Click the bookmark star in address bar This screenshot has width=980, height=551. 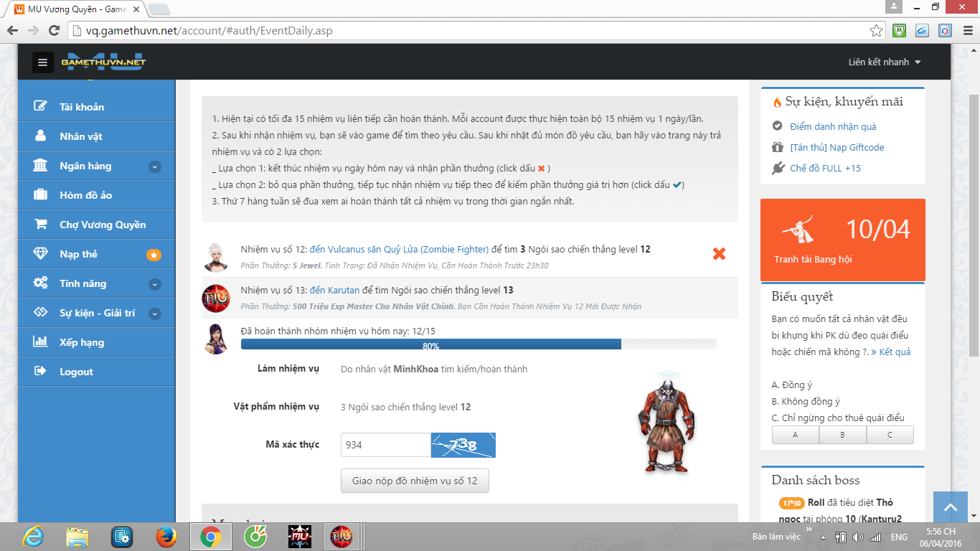(x=876, y=31)
